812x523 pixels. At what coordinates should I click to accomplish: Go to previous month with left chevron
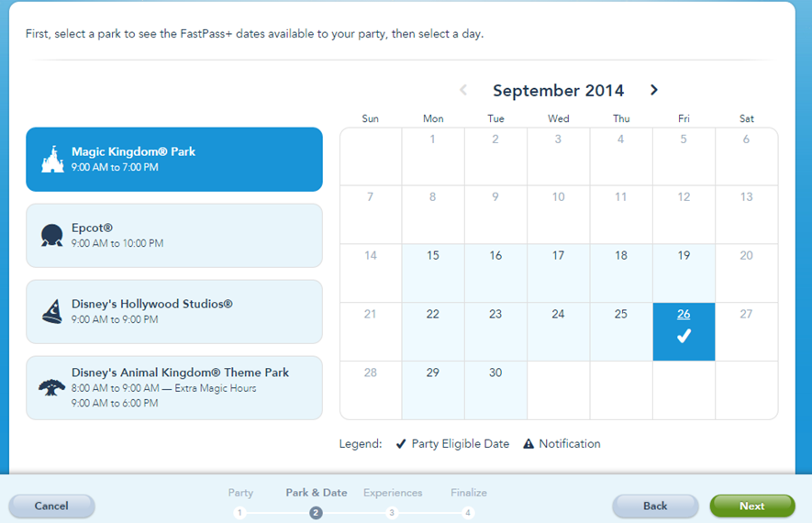point(463,90)
